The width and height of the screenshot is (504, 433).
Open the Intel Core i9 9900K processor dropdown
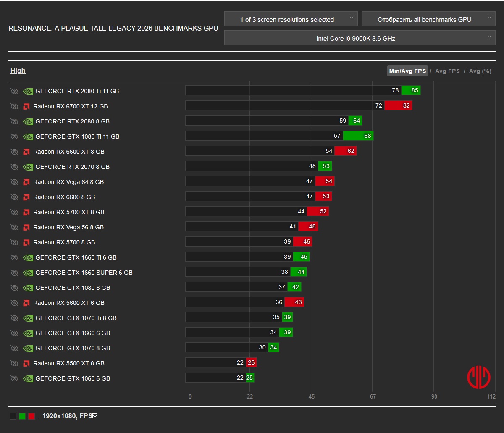(x=360, y=38)
